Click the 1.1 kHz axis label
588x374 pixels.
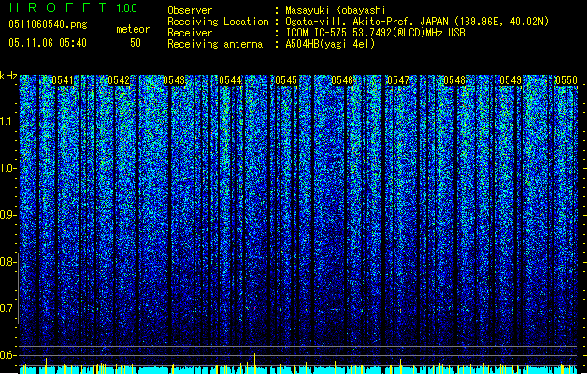[x=7, y=122]
